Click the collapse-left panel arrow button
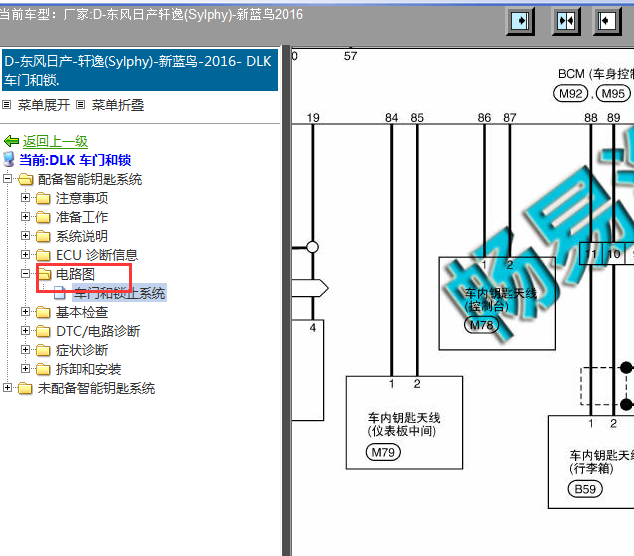This screenshot has height=556, width=634. (x=607, y=21)
